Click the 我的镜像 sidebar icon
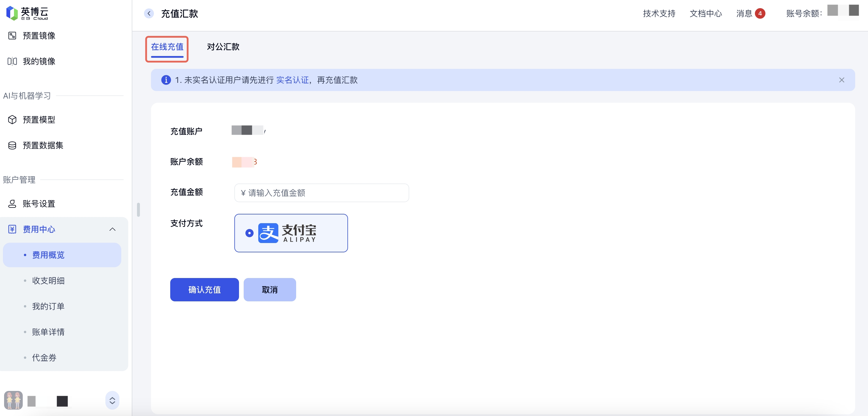868x416 pixels. pos(12,61)
